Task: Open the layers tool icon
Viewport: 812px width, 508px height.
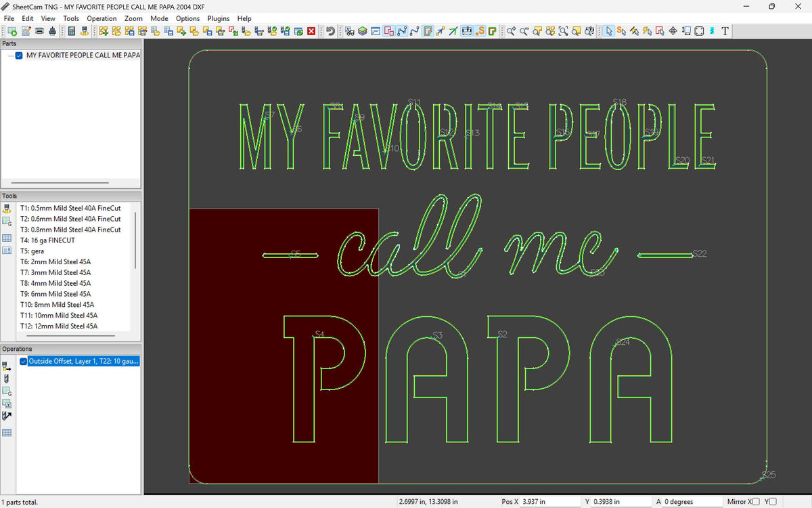Action: pyautogui.click(x=362, y=31)
